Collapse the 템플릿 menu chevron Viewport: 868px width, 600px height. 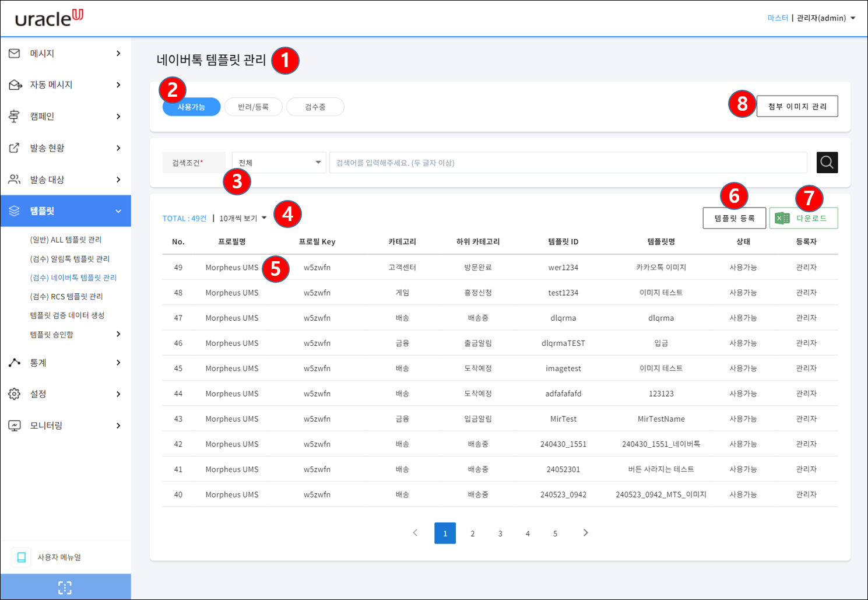(x=118, y=211)
